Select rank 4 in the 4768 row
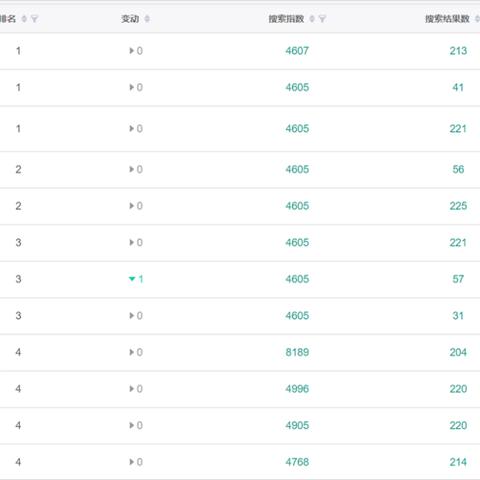 pos(18,462)
